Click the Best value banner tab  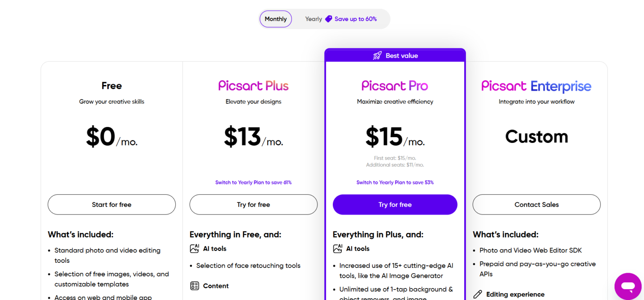click(x=395, y=55)
